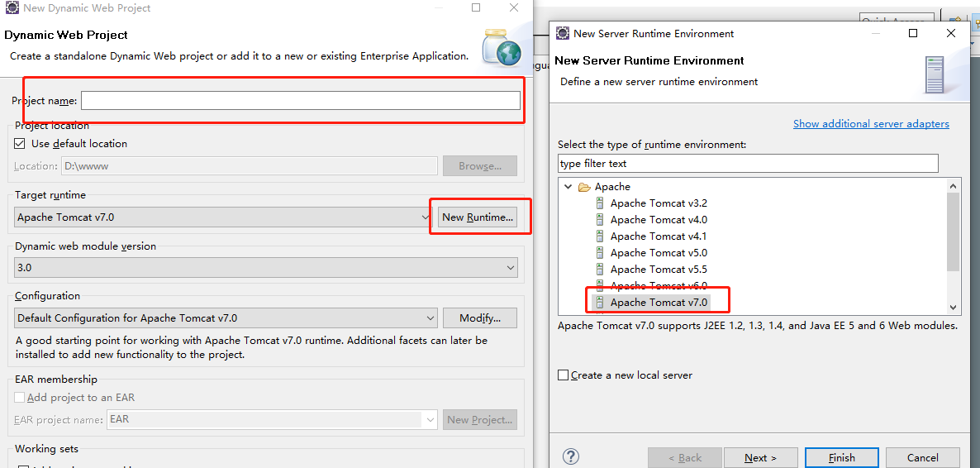The height and width of the screenshot is (468, 980).
Task: Click the runtime list scrollbar thumb
Action: [x=953, y=232]
